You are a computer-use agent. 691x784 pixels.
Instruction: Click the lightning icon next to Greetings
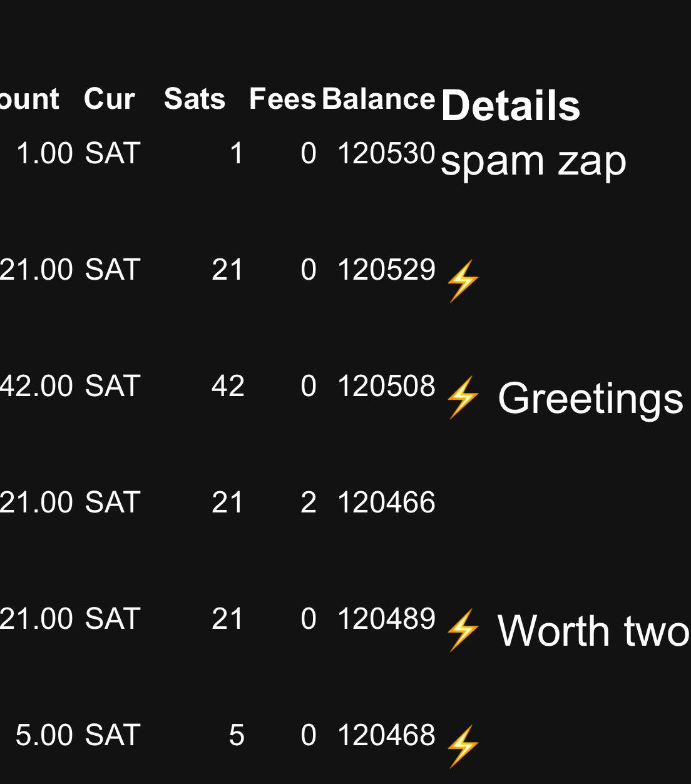click(x=463, y=397)
